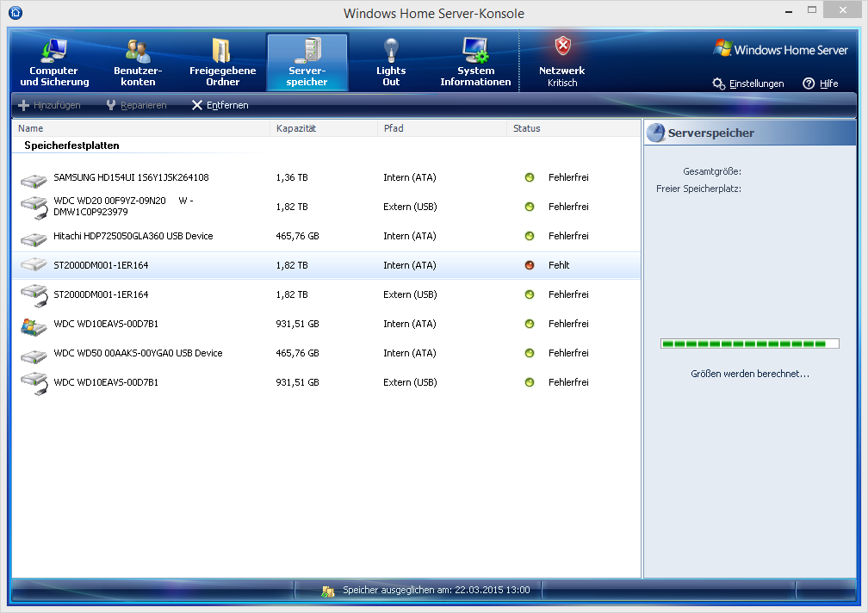868x613 pixels.
Task: Open the System Informationen tab
Action: pos(475,63)
